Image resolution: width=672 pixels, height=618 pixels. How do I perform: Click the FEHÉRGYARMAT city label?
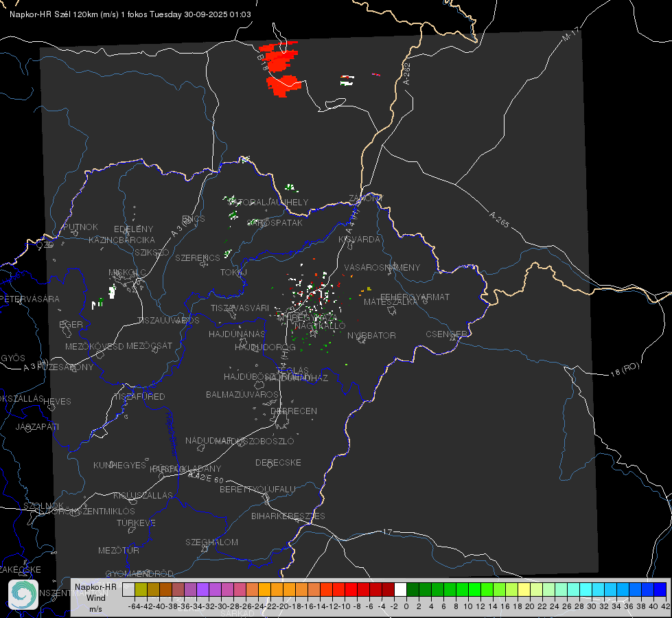click(x=415, y=297)
